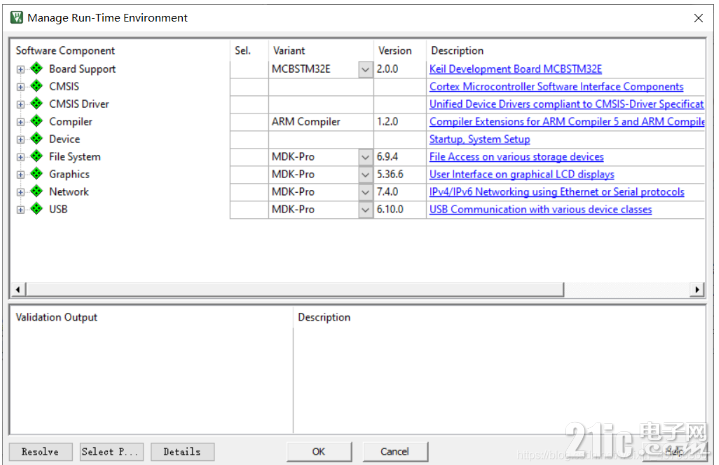Click version cell 2.0.0

click(x=400, y=69)
